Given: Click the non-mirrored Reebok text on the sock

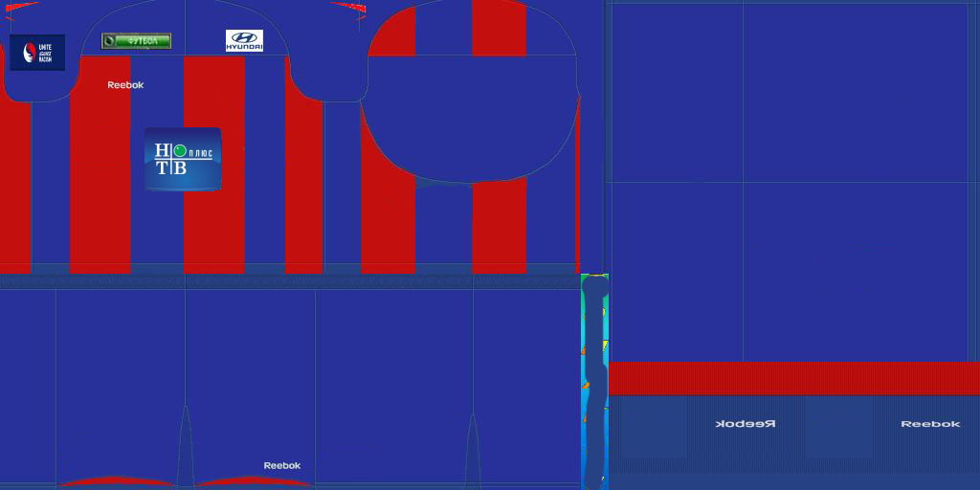Looking at the screenshot, I should 929,424.
